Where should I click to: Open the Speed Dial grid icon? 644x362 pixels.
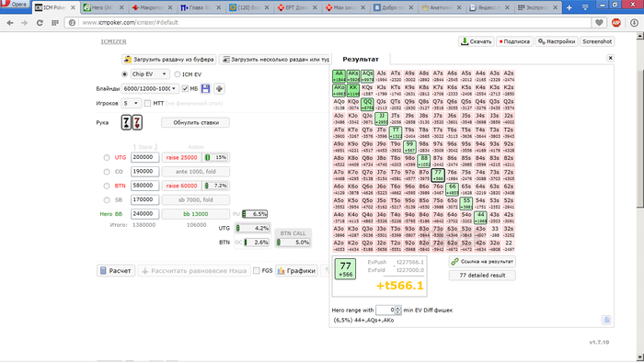point(55,23)
